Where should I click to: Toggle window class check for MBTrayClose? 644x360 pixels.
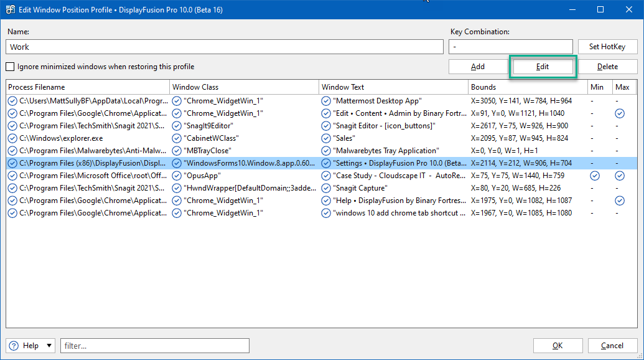click(177, 151)
